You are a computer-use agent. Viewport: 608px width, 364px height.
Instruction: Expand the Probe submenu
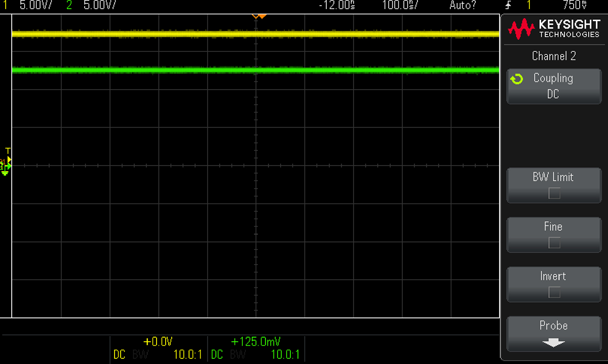[553, 332]
